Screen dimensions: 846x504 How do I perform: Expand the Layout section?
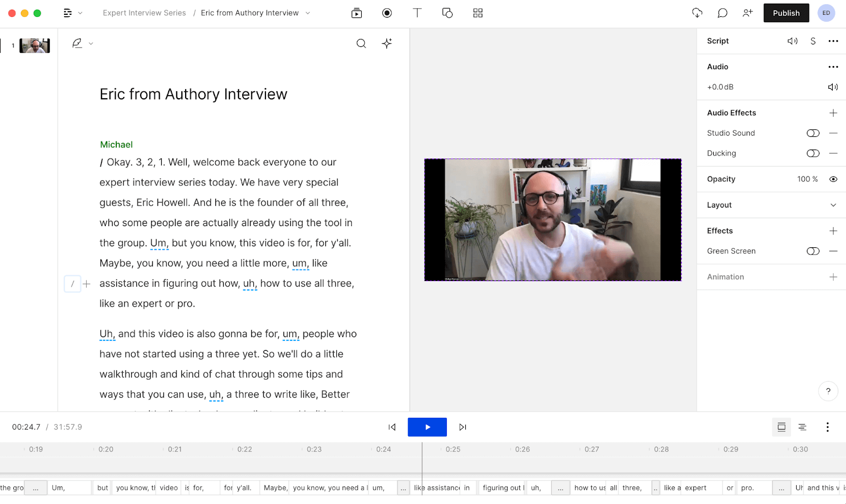pos(833,204)
